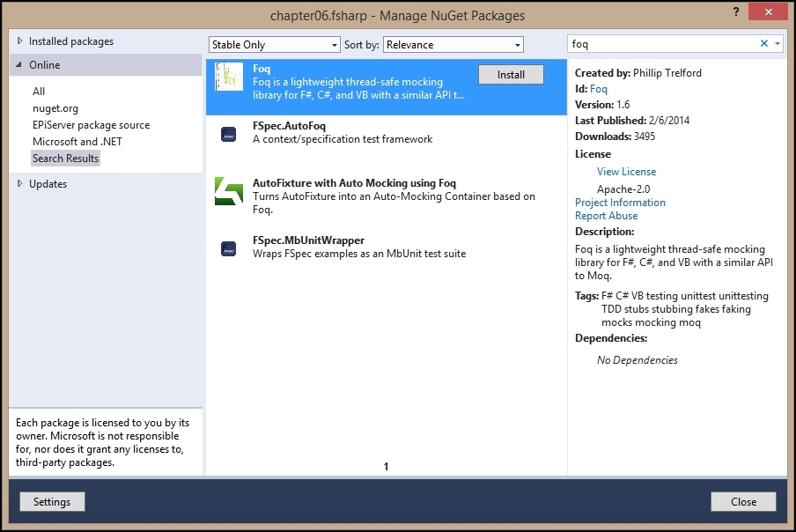Collapse the Online section
The image size is (796, 532).
18,64
